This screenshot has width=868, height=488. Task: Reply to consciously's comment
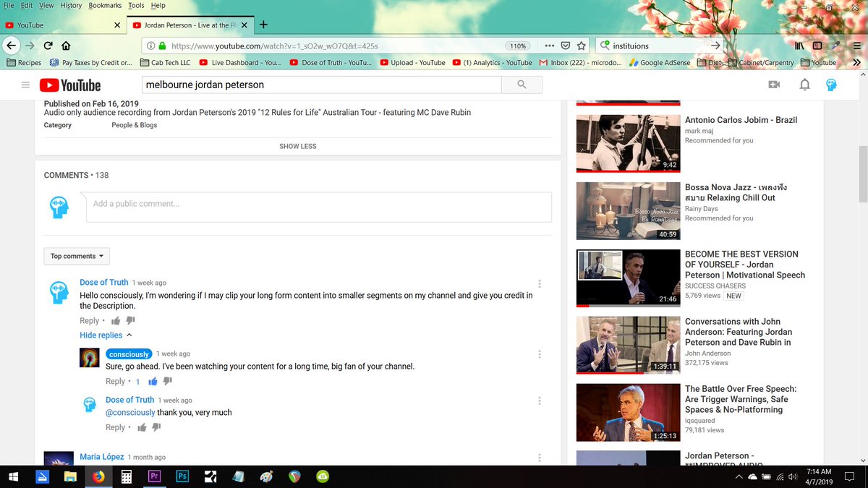coord(115,382)
